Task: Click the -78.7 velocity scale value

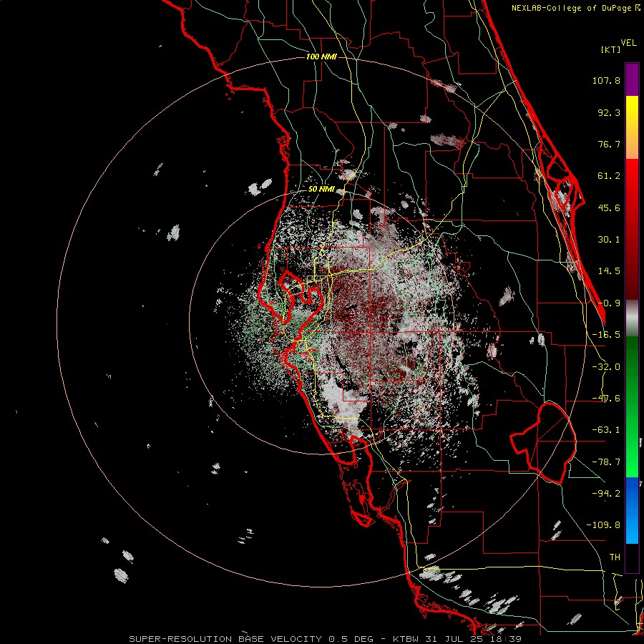Action: (606, 462)
